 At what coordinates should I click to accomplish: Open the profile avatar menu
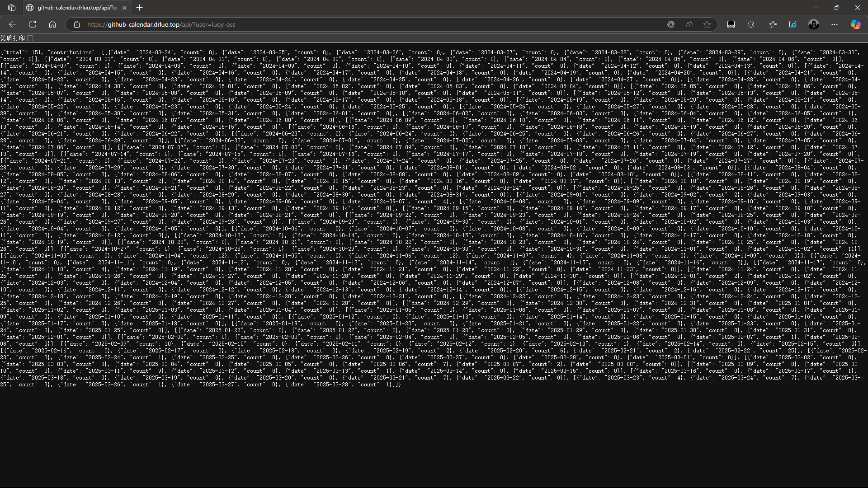814,24
